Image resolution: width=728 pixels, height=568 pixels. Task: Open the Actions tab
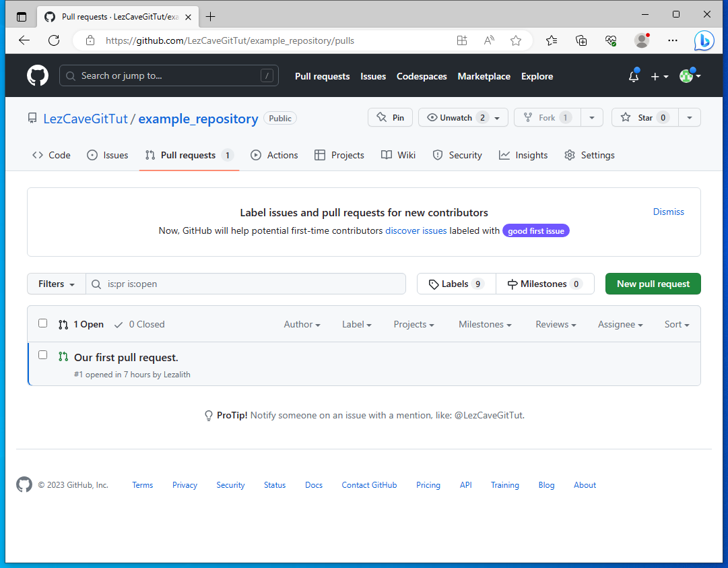click(274, 155)
